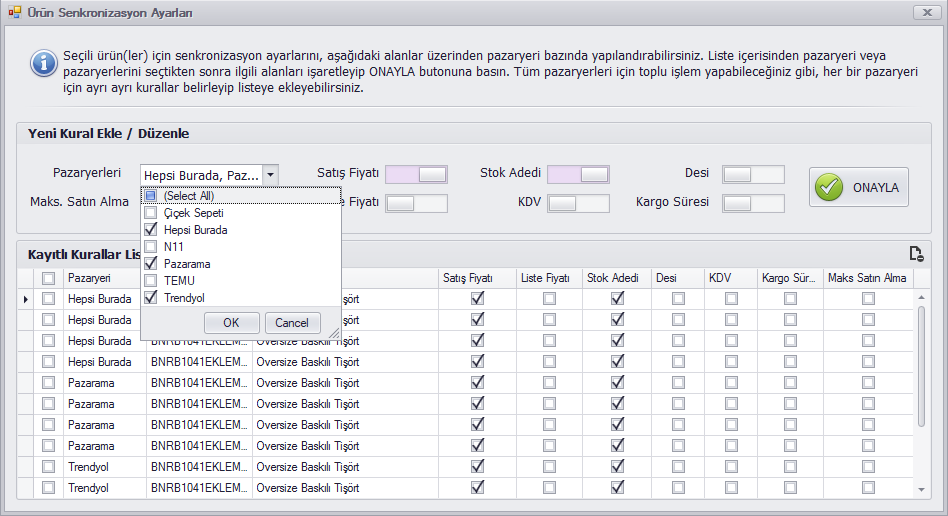Cancel the marketplace dropdown selection

pos(292,323)
